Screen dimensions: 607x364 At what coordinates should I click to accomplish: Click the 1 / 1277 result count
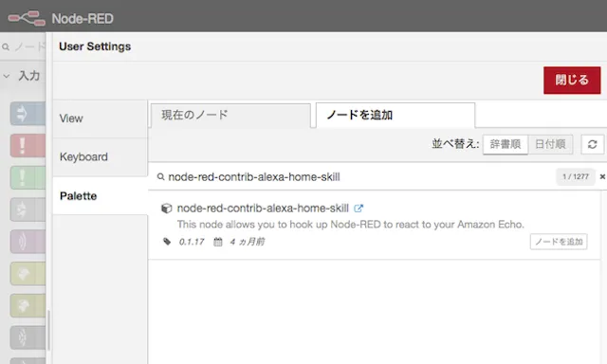point(576,176)
